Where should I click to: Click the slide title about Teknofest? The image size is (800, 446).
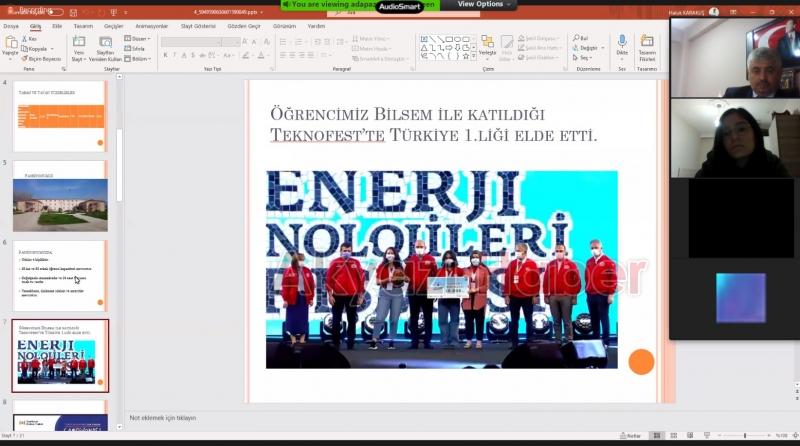pyautogui.click(x=433, y=125)
